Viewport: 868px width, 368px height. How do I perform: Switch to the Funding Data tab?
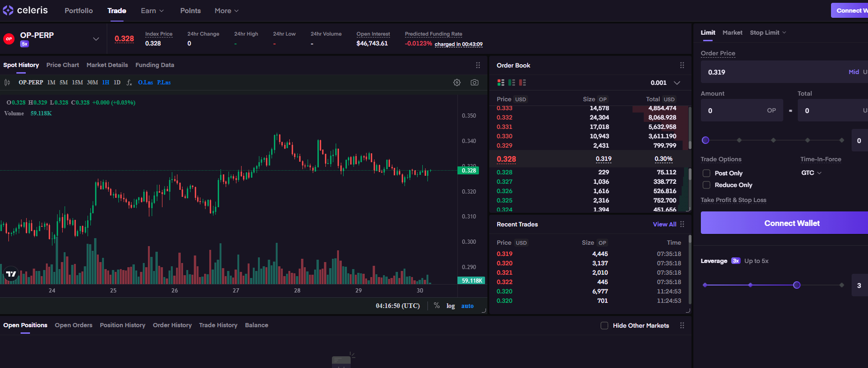(154, 65)
